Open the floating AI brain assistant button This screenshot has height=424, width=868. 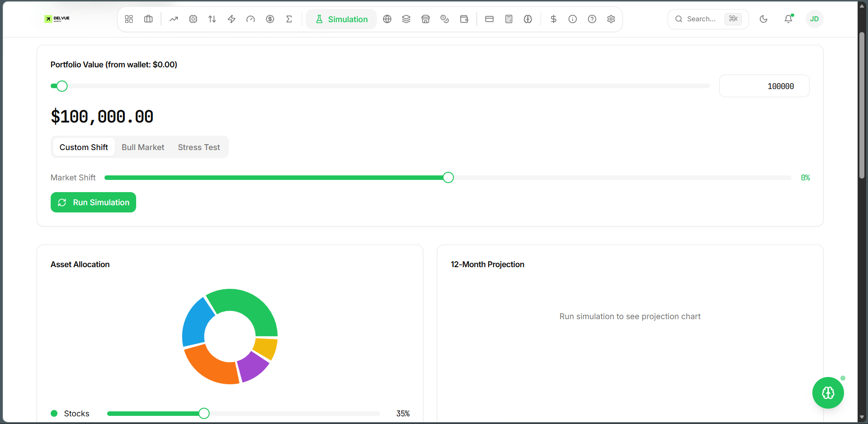point(828,393)
